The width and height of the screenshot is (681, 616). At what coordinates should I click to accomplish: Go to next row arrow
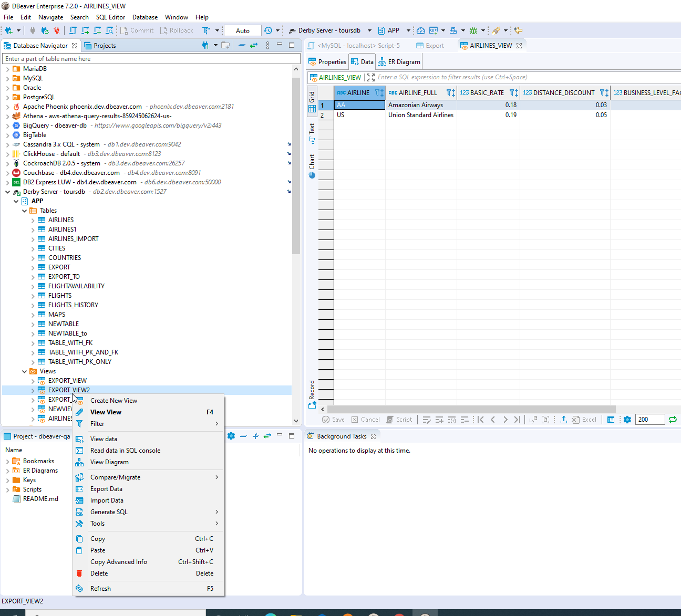click(505, 420)
